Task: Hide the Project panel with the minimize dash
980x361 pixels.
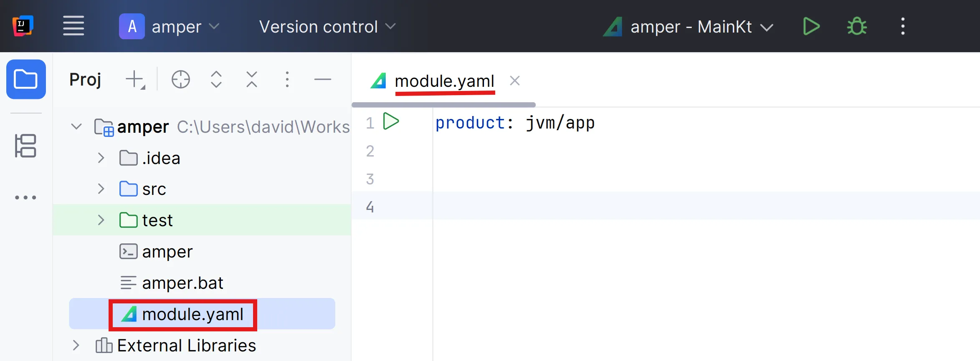Action: [x=322, y=79]
